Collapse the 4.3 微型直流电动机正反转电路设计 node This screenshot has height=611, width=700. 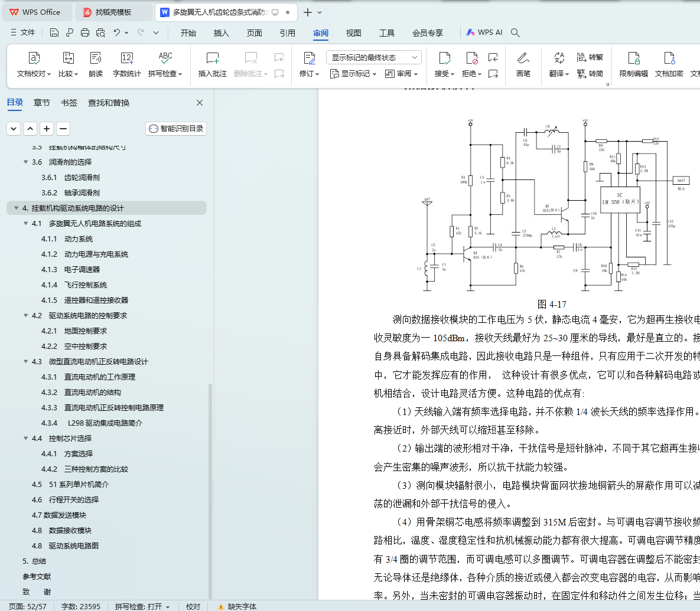click(26, 362)
